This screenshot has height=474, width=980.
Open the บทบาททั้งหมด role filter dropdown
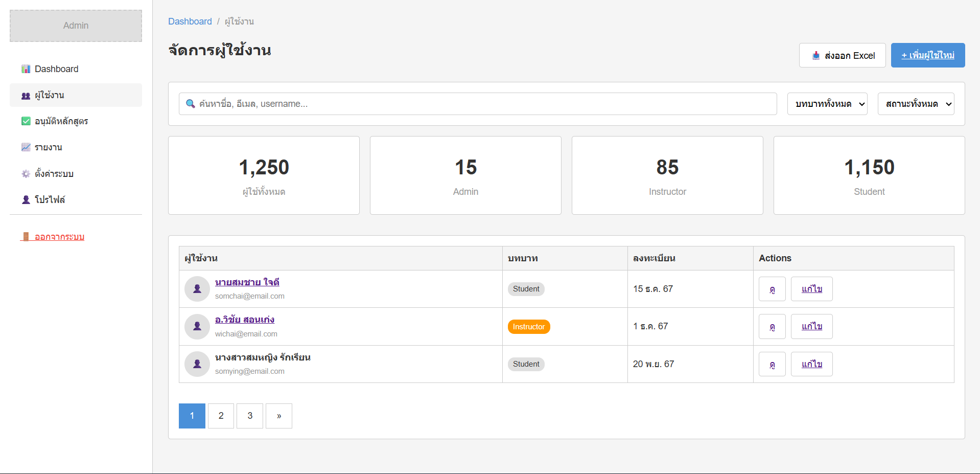[827, 104]
